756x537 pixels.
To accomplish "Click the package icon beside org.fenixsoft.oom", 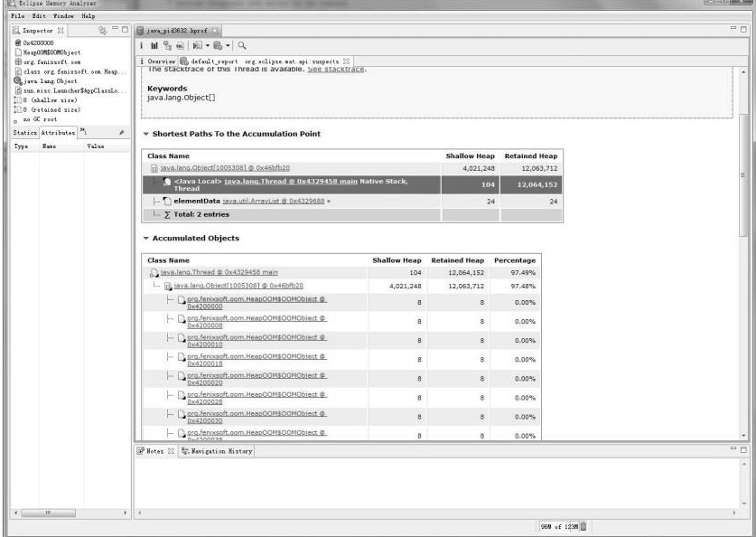I will click(x=18, y=61).
